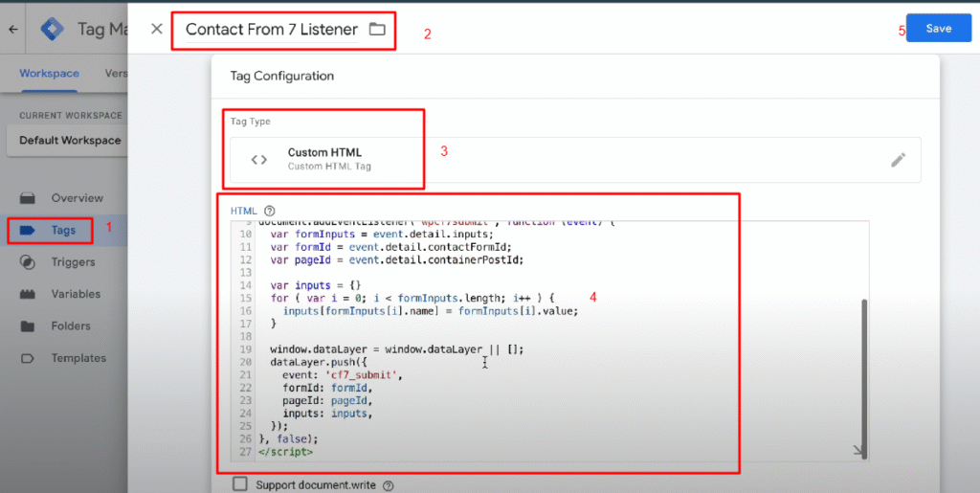
Task: Click the code editor vertical scrollbar
Action: [x=864, y=379]
